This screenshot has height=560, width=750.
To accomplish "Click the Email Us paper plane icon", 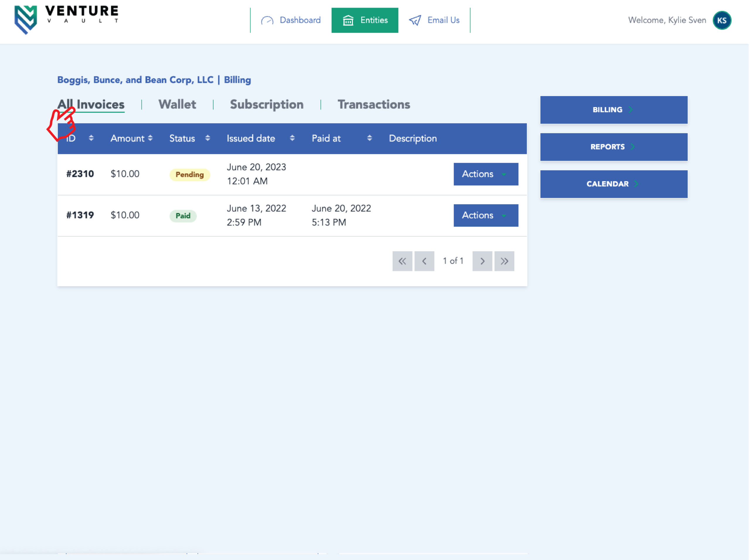I will point(415,21).
